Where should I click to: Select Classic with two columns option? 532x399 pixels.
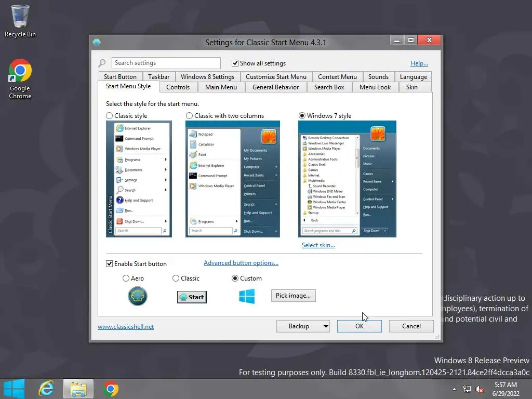(189, 116)
